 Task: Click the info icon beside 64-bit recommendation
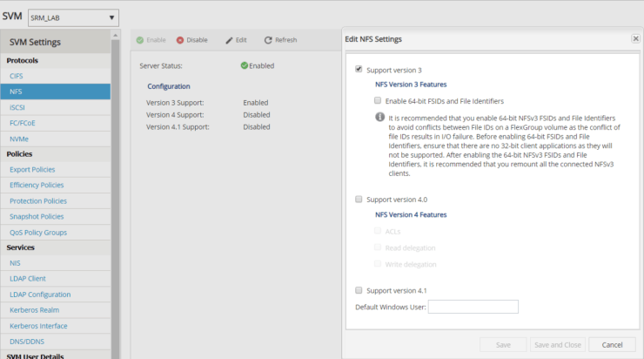click(379, 118)
